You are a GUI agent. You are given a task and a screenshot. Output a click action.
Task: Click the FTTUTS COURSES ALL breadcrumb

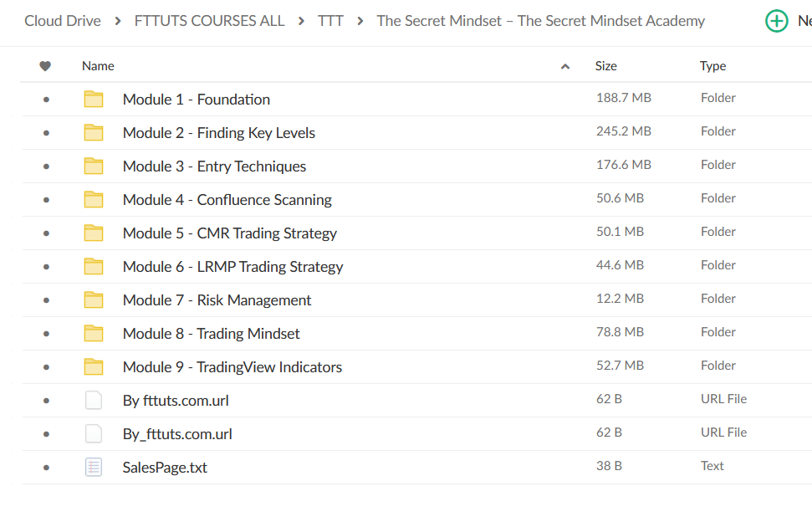click(209, 20)
